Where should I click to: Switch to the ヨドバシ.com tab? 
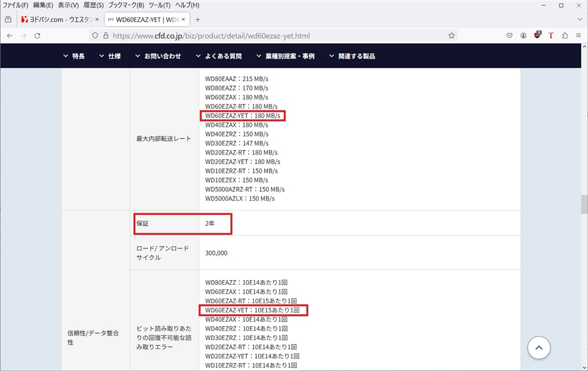pos(60,20)
